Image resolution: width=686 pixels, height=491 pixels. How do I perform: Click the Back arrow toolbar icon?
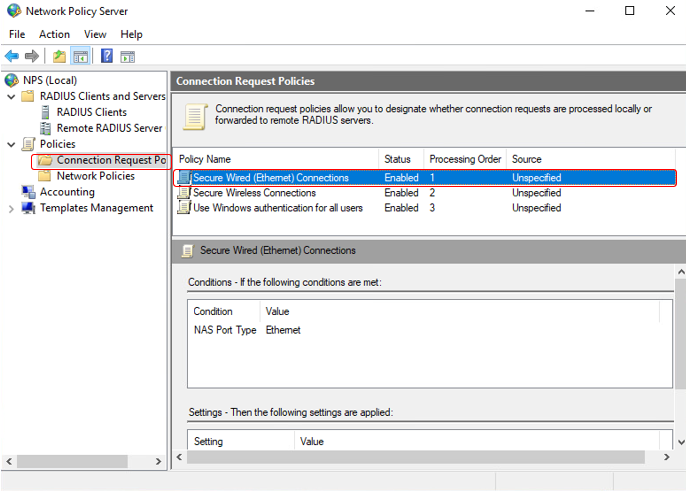pyautogui.click(x=12, y=56)
